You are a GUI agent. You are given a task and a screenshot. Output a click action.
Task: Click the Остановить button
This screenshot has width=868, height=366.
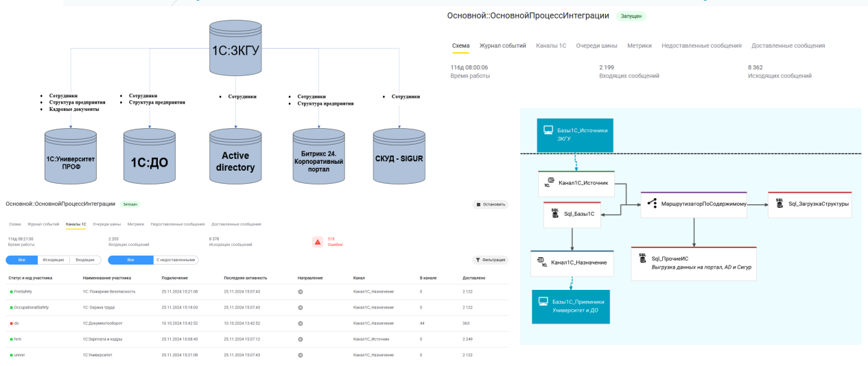coord(490,204)
